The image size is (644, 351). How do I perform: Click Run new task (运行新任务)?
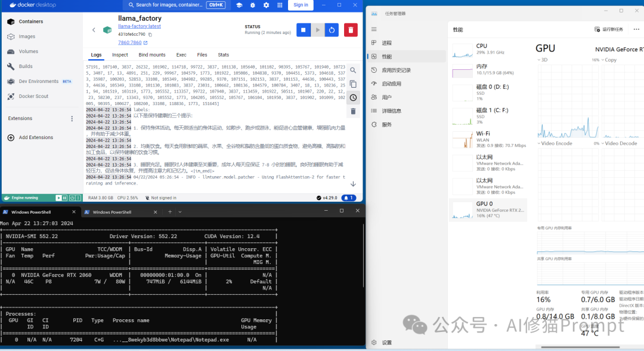point(609,29)
